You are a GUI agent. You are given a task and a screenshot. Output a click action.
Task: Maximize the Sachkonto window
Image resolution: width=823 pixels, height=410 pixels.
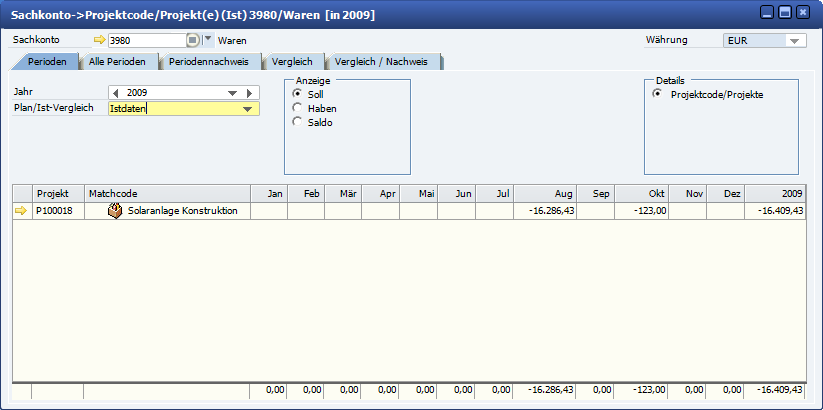tap(785, 12)
